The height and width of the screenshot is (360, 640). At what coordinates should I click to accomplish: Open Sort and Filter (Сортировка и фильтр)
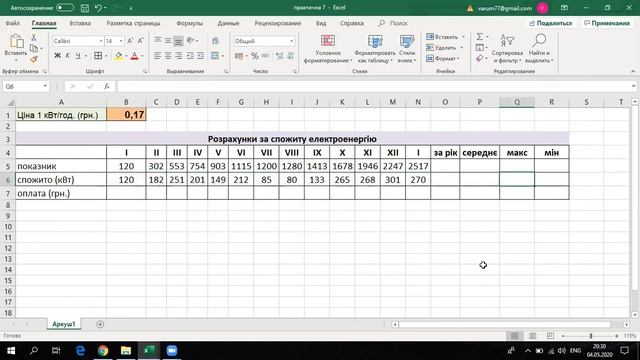507,49
